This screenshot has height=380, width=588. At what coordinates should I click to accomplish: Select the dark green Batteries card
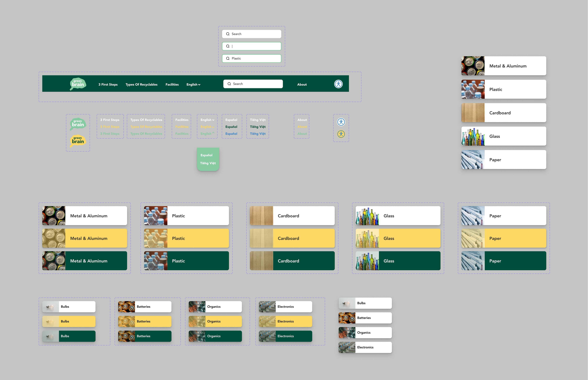[x=145, y=336]
